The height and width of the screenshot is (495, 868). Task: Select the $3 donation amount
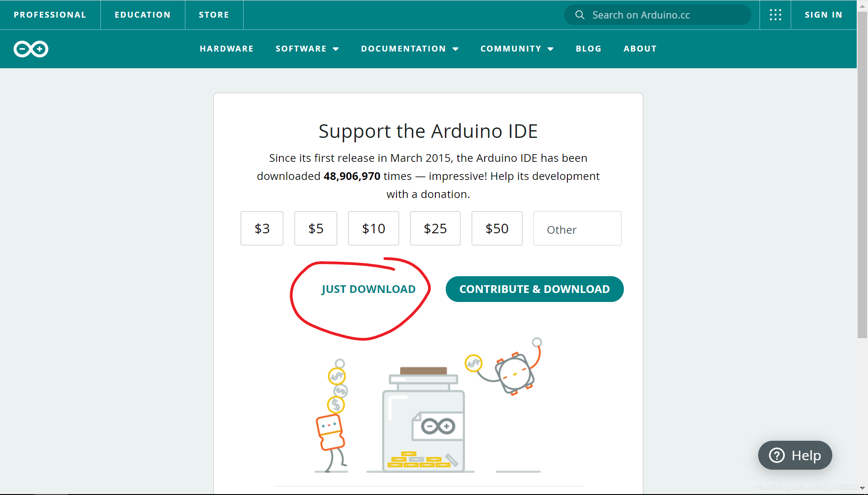[262, 228]
